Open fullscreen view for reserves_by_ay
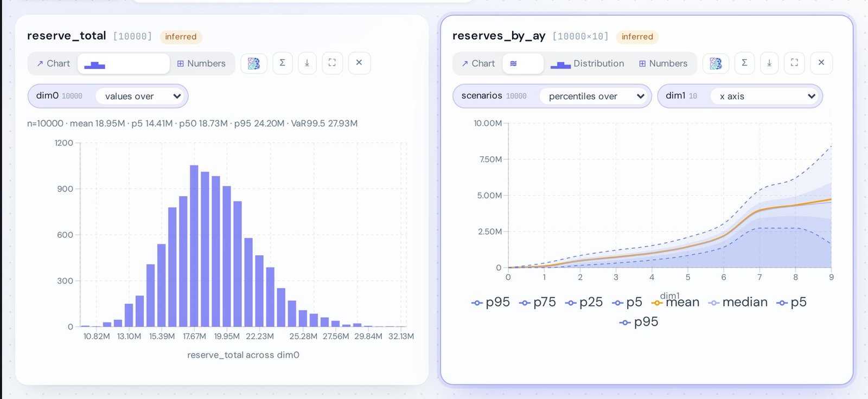The image size is (868, 399). pyautogui.click(x=794, y=63)
